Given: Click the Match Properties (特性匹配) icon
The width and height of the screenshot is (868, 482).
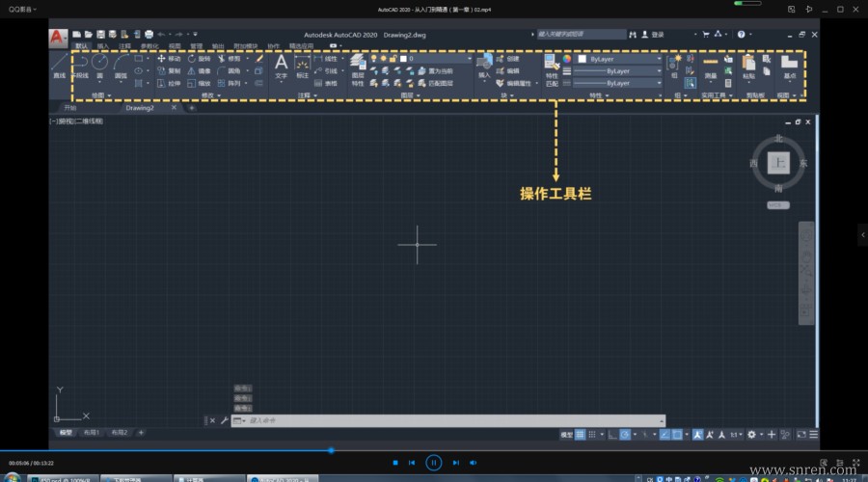Looking at the screenshot, I should click(x=552, y=70).
